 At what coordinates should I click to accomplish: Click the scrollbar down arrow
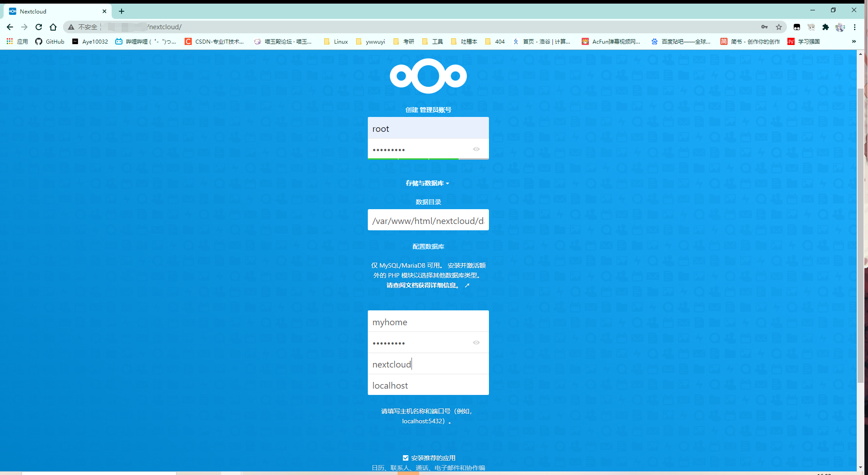tap(861, 468)
